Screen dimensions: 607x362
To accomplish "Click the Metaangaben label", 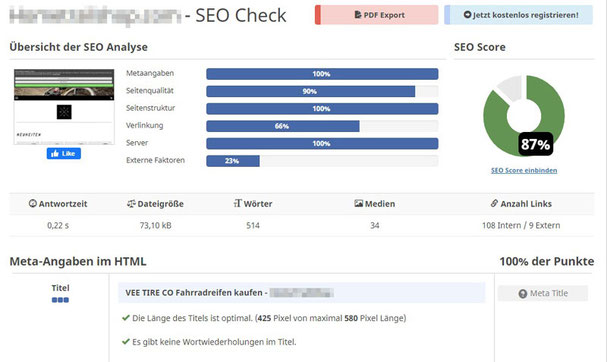I will [150, 73].
